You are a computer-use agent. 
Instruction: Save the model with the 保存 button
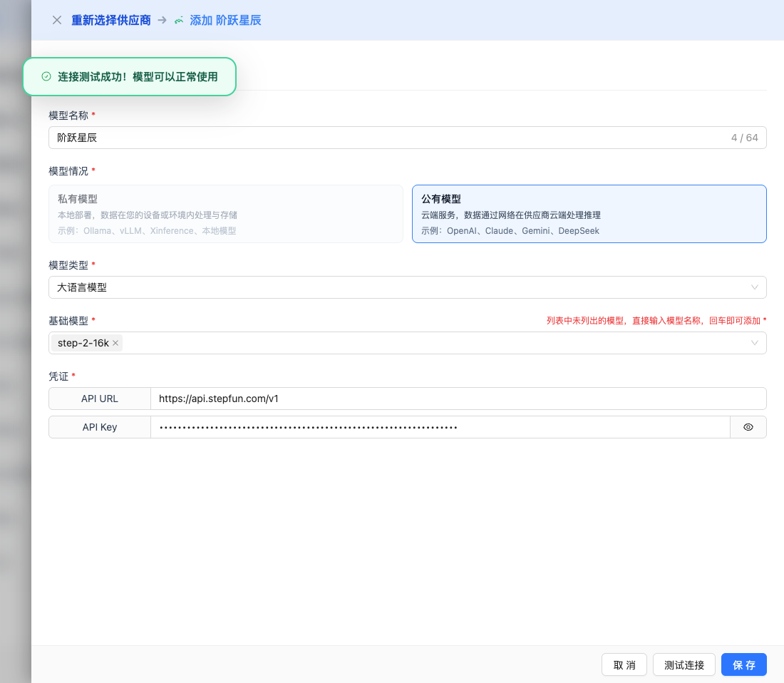click(743, 664)
